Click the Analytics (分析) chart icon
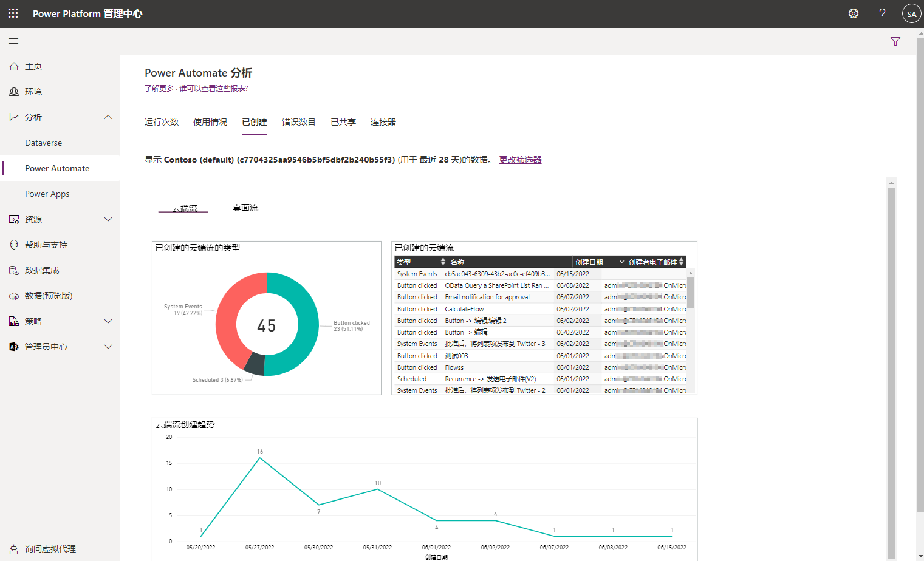Screen dimensions: 924x561 click(x=14, y=117)
